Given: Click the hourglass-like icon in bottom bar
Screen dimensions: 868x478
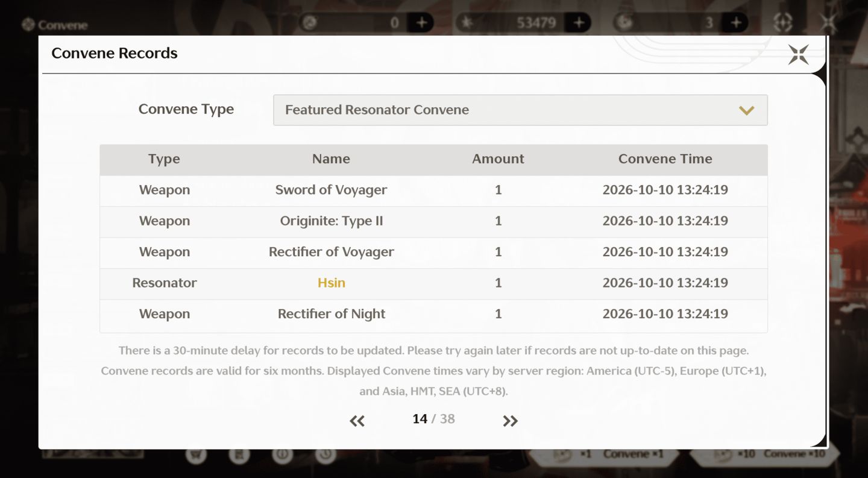Looking at the screenshot, I should (239, 454).
